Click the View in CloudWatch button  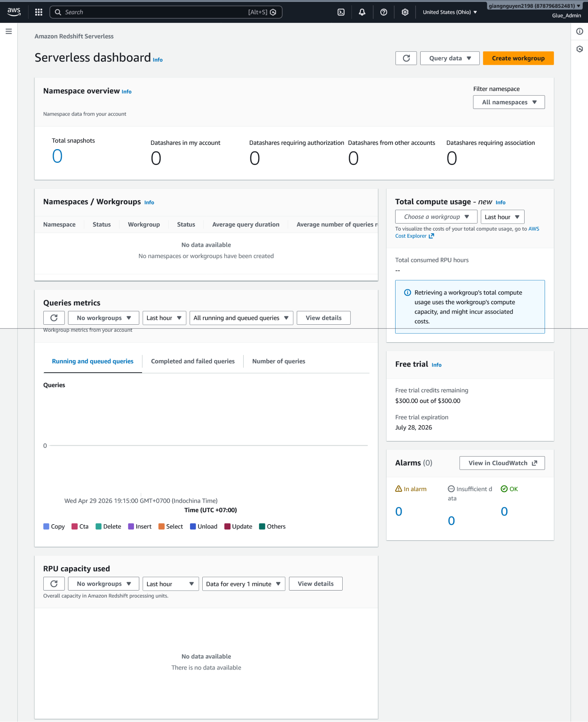pyautogui.click(x=502, y=463)
